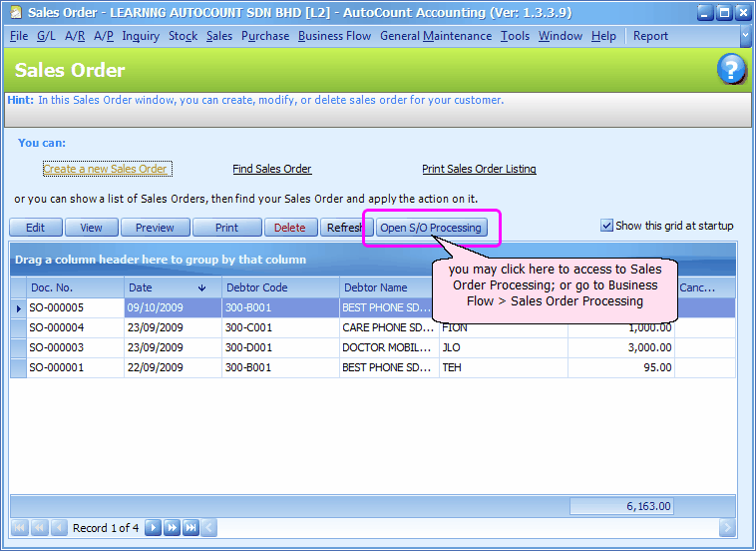
Task: Open the G/L menu
Action: click(x=46, y=36)
